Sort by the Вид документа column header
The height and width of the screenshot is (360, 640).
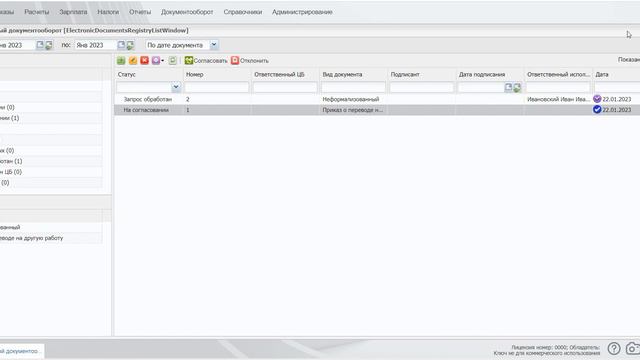click(x=353, y=74)
